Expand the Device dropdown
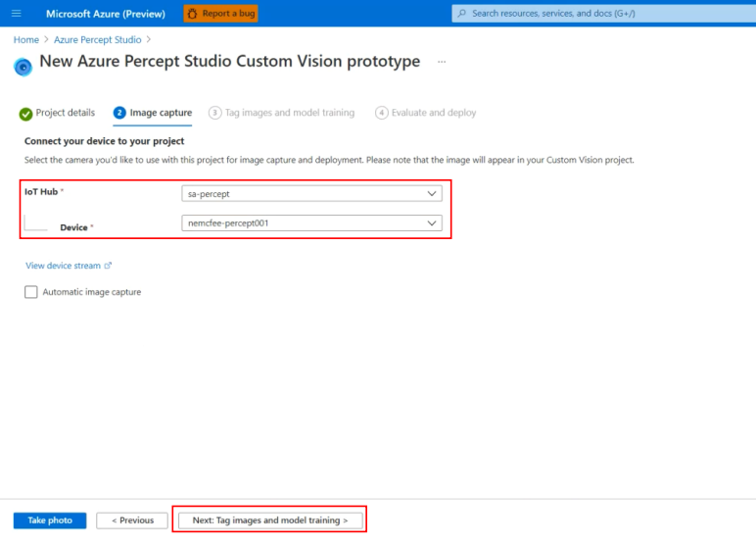This screenshot has height=543, width=756. coord(311,223)
